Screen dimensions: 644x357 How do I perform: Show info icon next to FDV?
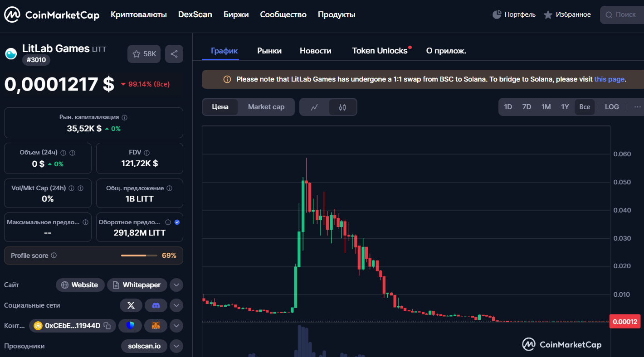click(x=146, y=153)
